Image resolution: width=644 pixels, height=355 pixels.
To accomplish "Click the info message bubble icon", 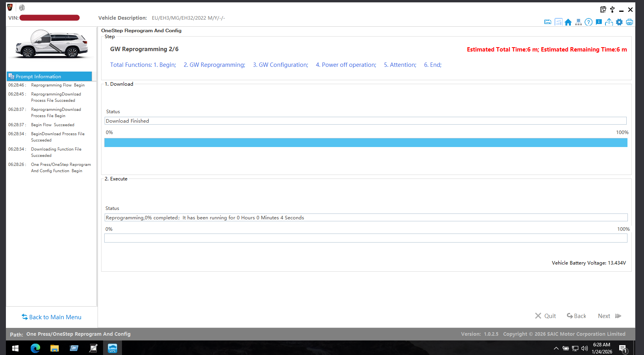I will pyautogui.click(x=599, y=22).
